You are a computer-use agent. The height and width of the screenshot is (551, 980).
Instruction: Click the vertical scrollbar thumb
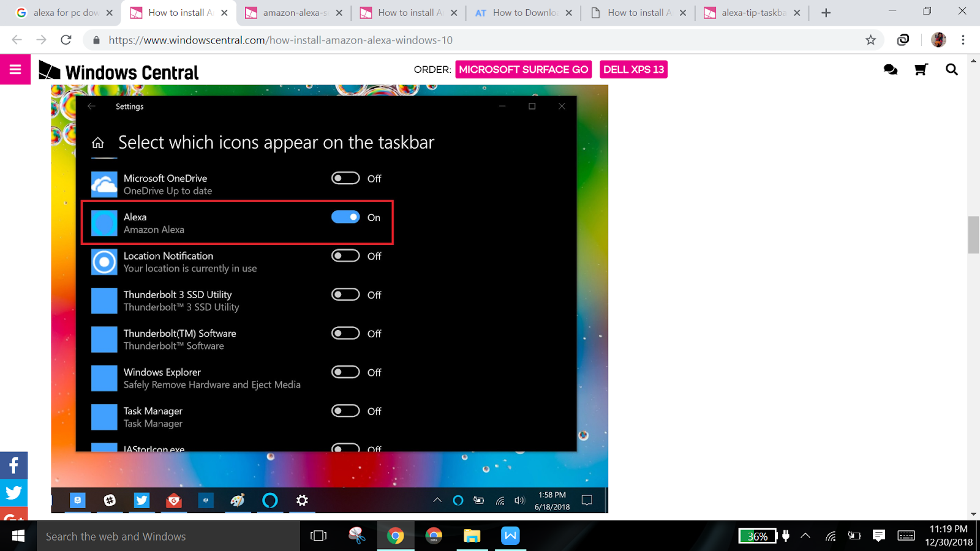click(x=973, y=234)
